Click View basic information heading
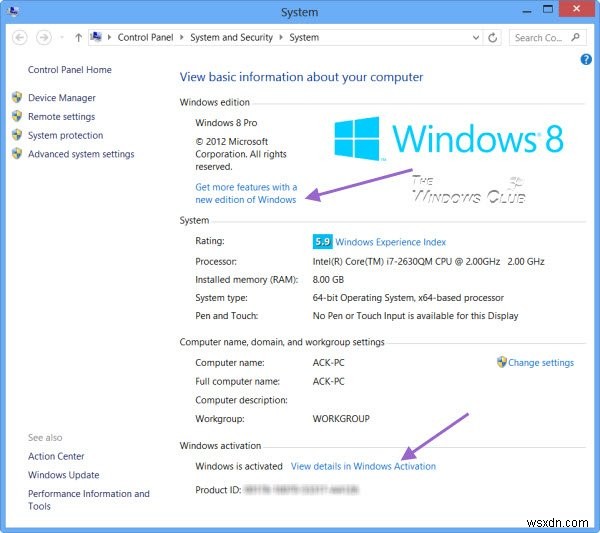Image resolution: width=600 pixels, height=533 pixels. coord(302,77)
